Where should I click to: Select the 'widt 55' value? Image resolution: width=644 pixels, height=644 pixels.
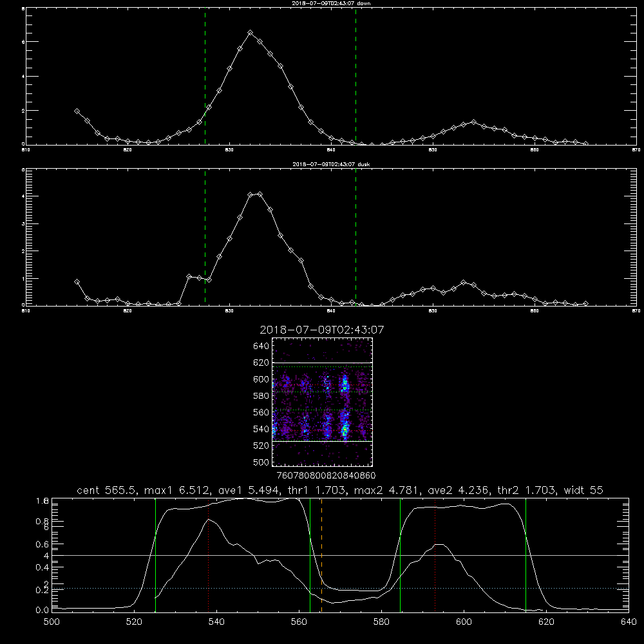[x=583, y=490]
